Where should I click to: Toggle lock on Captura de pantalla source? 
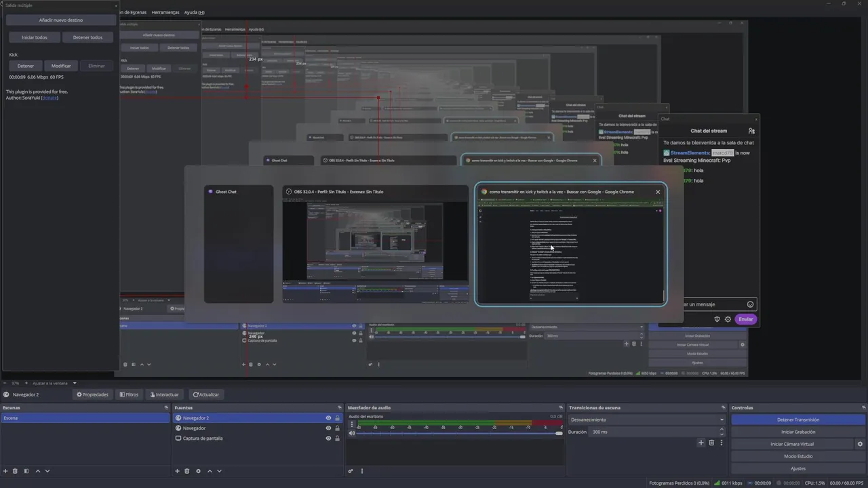pyautogui.click(x=337, y=439)
